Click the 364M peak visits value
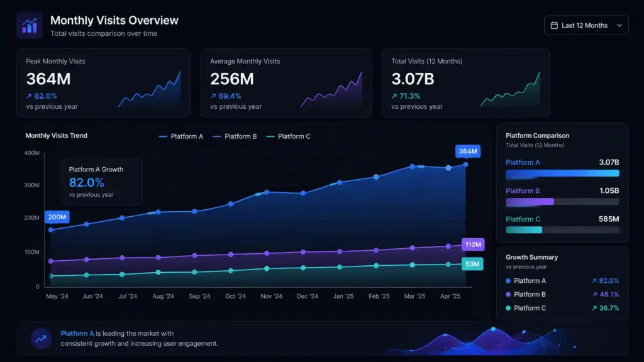Image resolution: width=644 pixels, height=362 pixels. pos(48,79)
